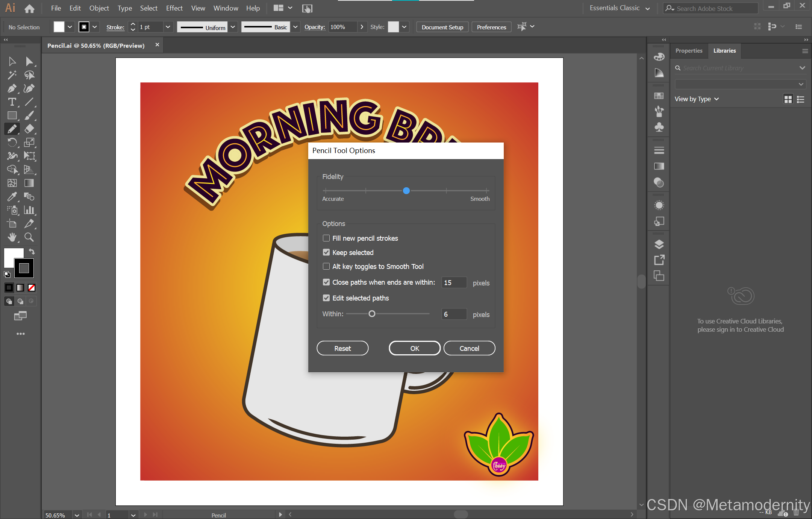This screenshot has height=519, width=812.
Task: Switch to the Properties tab
Action: click(x=689, y=51)
